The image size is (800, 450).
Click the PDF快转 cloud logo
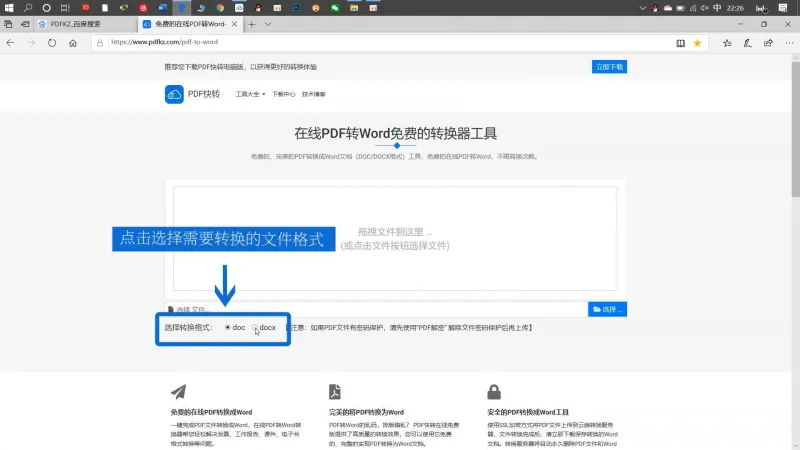point(174,94)
